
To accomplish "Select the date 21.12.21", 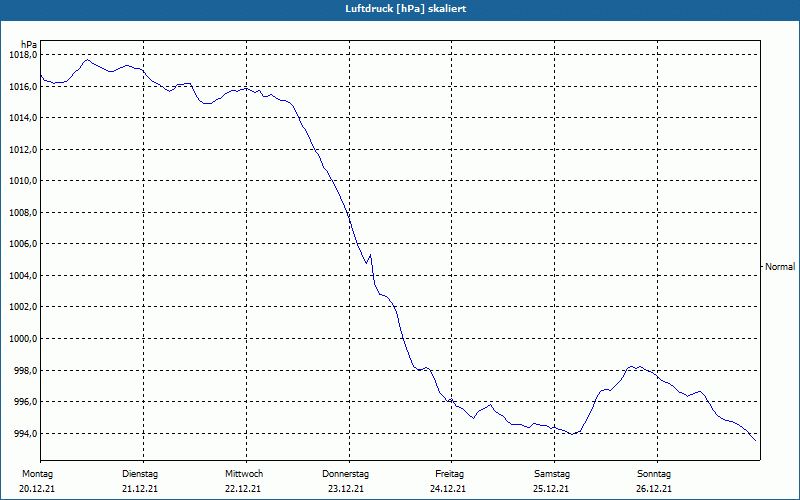I will 140,489.
